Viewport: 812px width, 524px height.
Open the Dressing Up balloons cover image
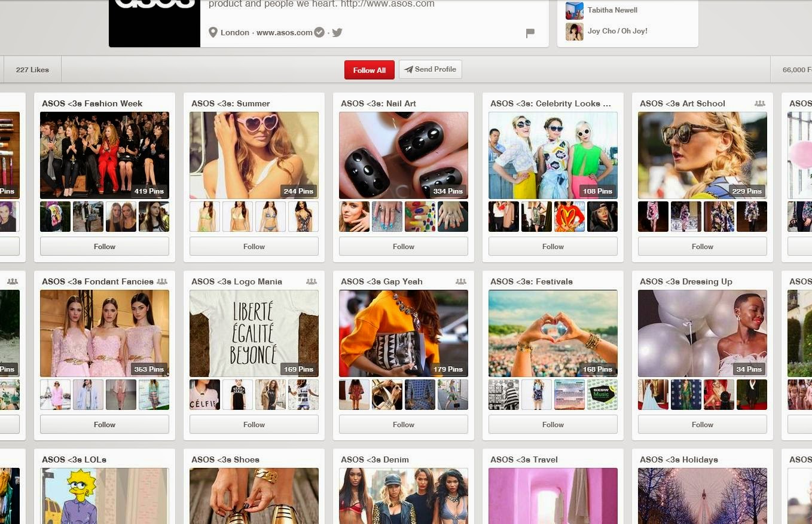[x=703, y=333]
